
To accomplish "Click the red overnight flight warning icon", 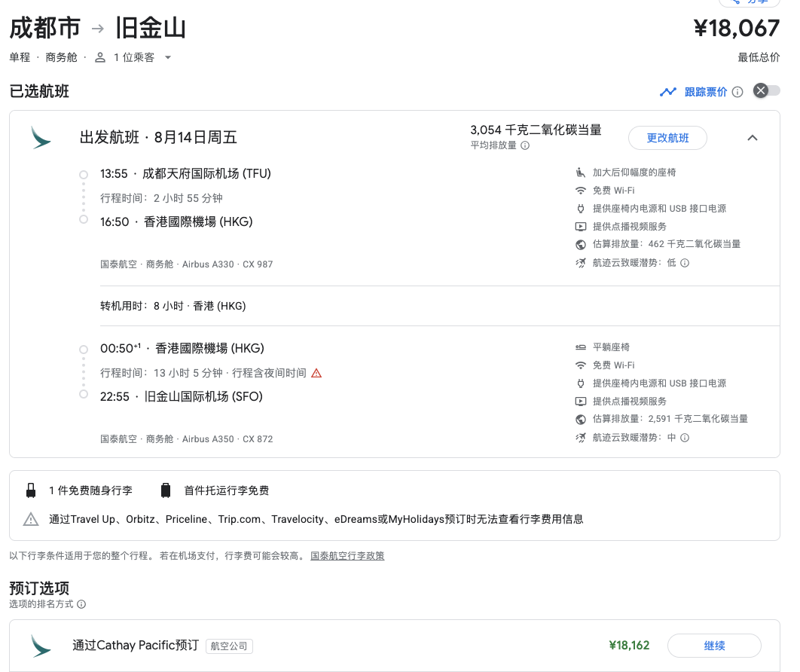I will (x=316, y=373).
